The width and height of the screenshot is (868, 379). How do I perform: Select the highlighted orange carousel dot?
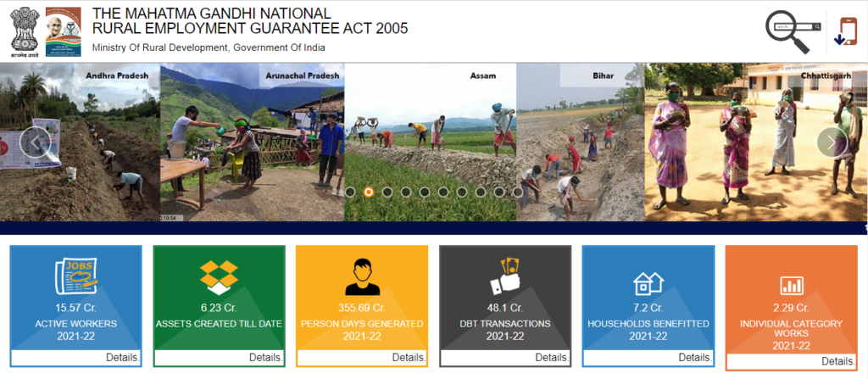pyautogui.click(x=369, y=192)
